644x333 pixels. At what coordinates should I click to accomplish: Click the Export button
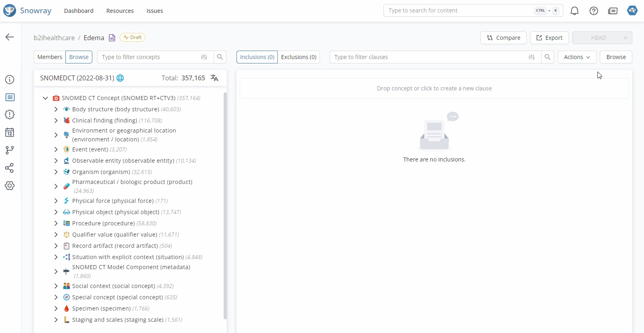tap(549, 38)
